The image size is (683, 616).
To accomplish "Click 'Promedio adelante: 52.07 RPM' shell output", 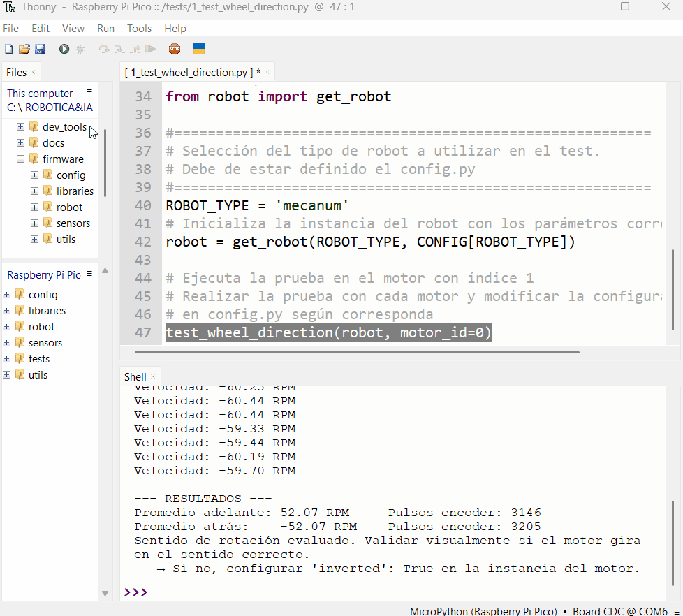I will point(242,513).
